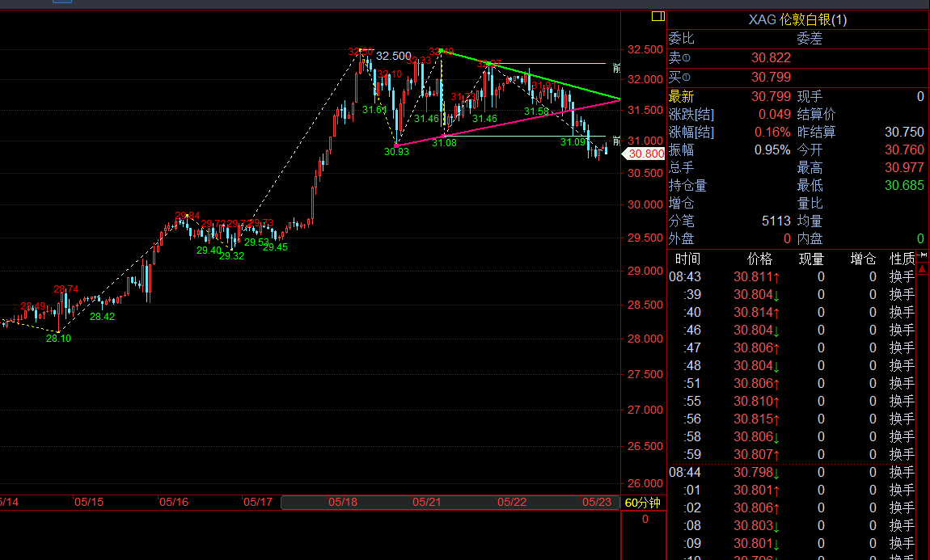
Task: Click the 最高 value 30.977
Action: [x=904, y=167]
